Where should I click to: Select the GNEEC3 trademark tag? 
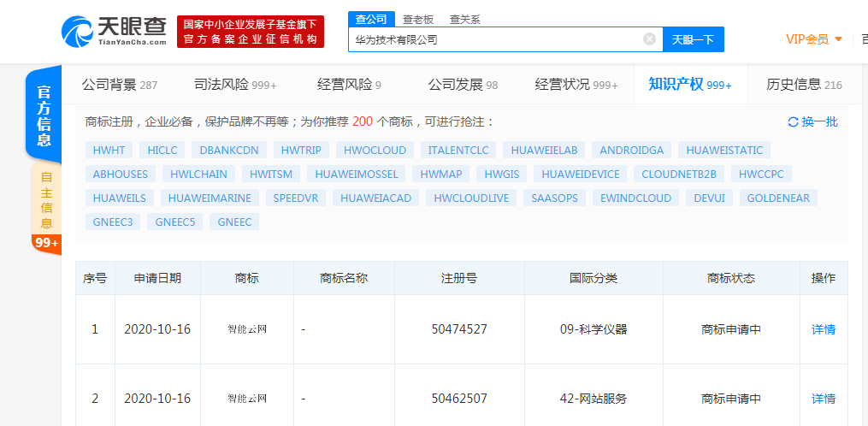pos(113,222)
